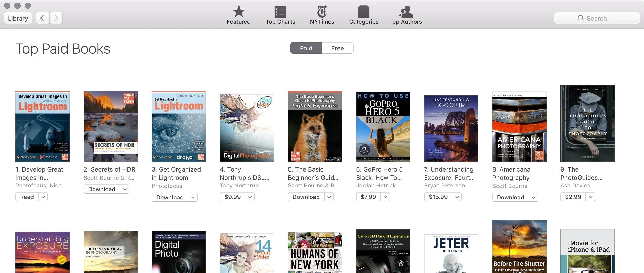Open Get Organized in Lightroom cover

[x=179, y=126]
